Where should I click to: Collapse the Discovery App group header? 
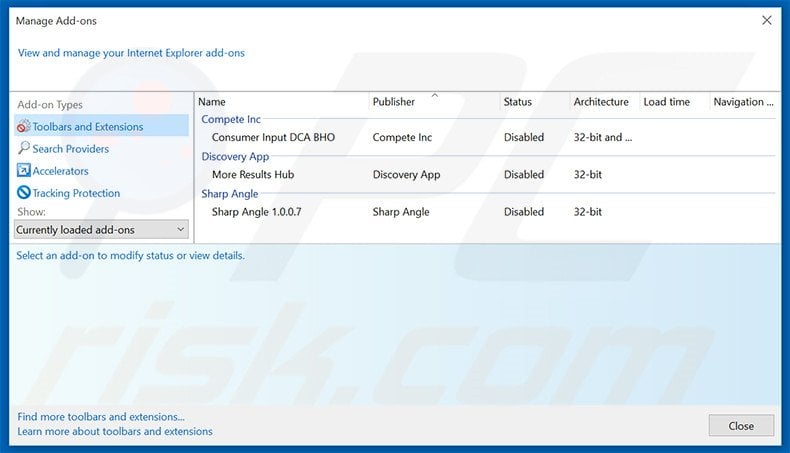coord(235,157)
